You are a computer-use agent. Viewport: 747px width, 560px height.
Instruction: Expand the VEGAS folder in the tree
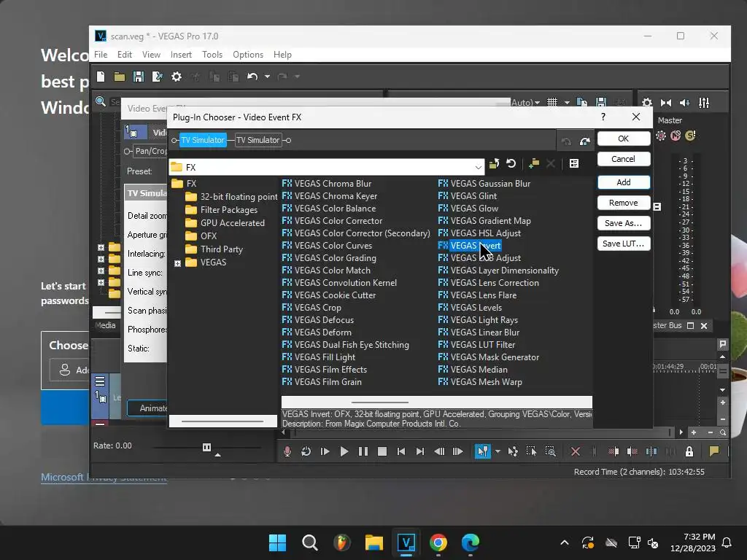tap(178, 263)
